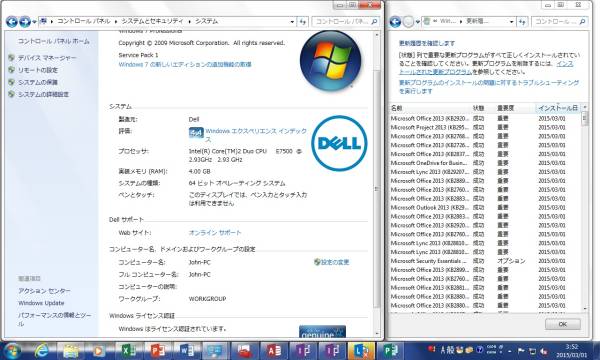Launch Access from the taskbar
Screen dimensions: 600x360
274,350
